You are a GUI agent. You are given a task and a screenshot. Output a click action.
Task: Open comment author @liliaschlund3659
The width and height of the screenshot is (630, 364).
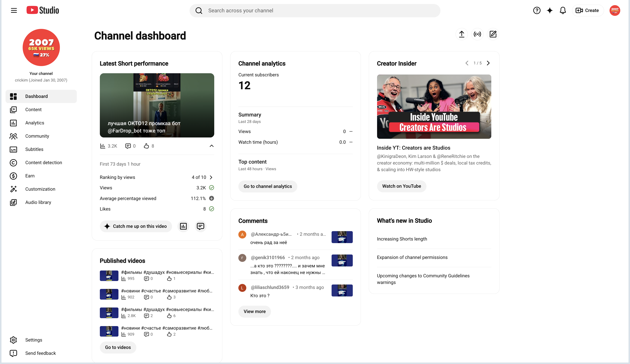pos(270,288)
